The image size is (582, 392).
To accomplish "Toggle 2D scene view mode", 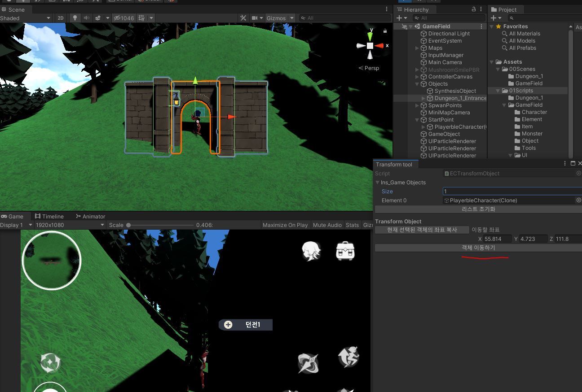I will point(60,18).
